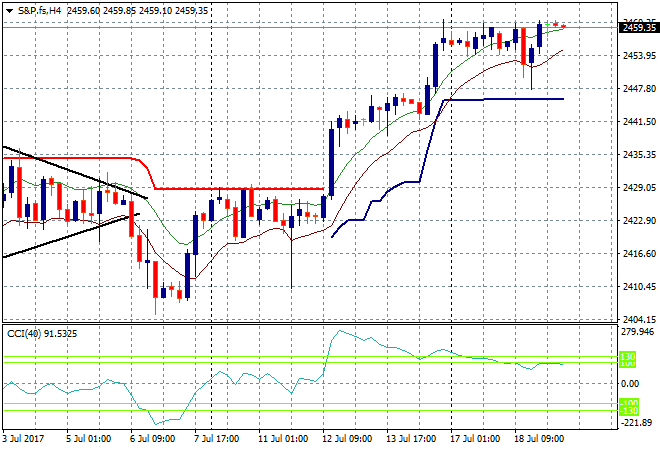The width and height of the screenshot is (660, 450).
Task: Click the green CCI level label 130
Action: point(628,357)
